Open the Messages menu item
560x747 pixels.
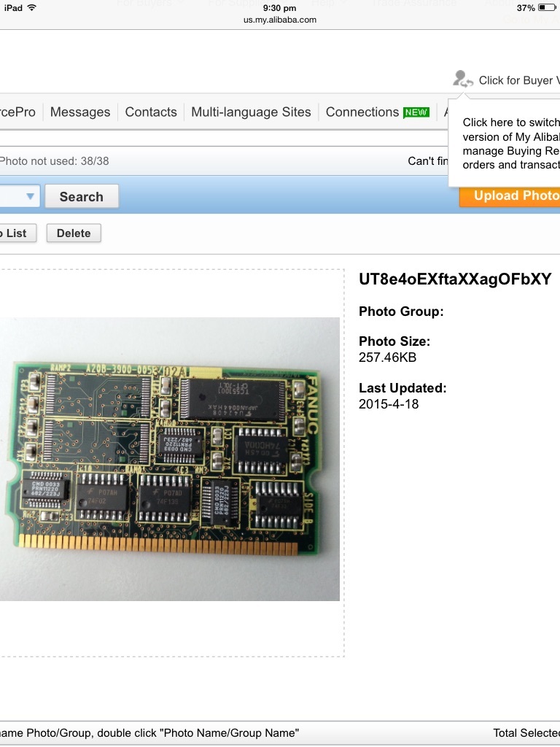(80, 112)
